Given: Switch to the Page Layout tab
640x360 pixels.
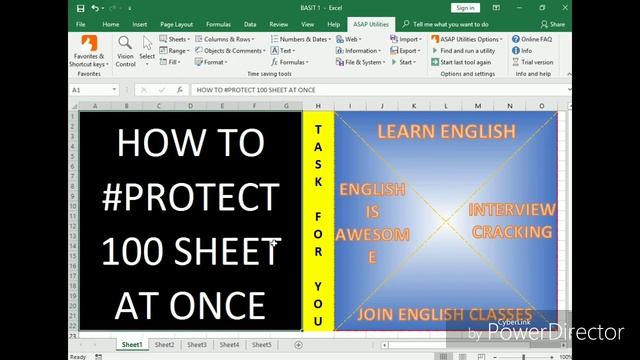Looking at the screenshot, I should pyautogui.click(x=176, y=24).
